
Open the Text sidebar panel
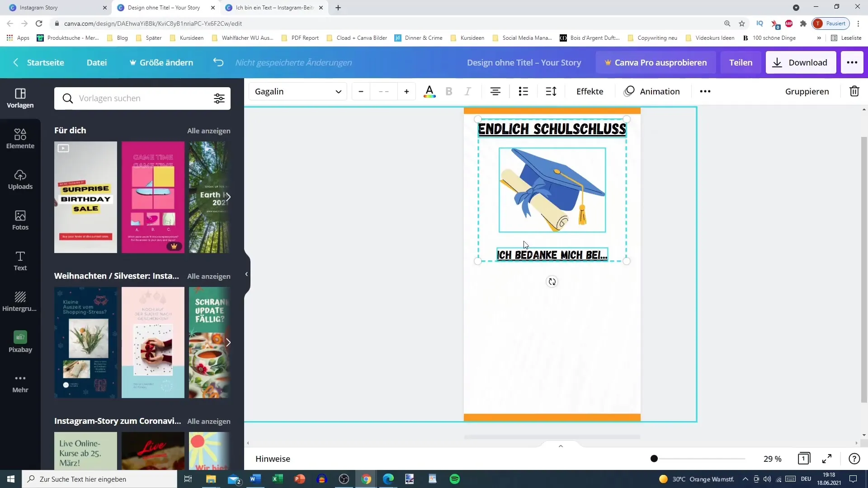click(20, 261)
